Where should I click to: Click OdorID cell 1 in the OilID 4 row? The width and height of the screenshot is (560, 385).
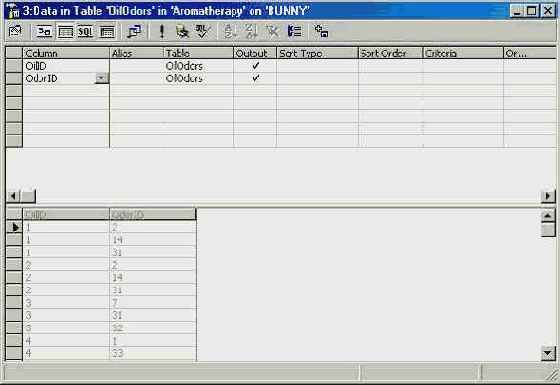[153, 341]
